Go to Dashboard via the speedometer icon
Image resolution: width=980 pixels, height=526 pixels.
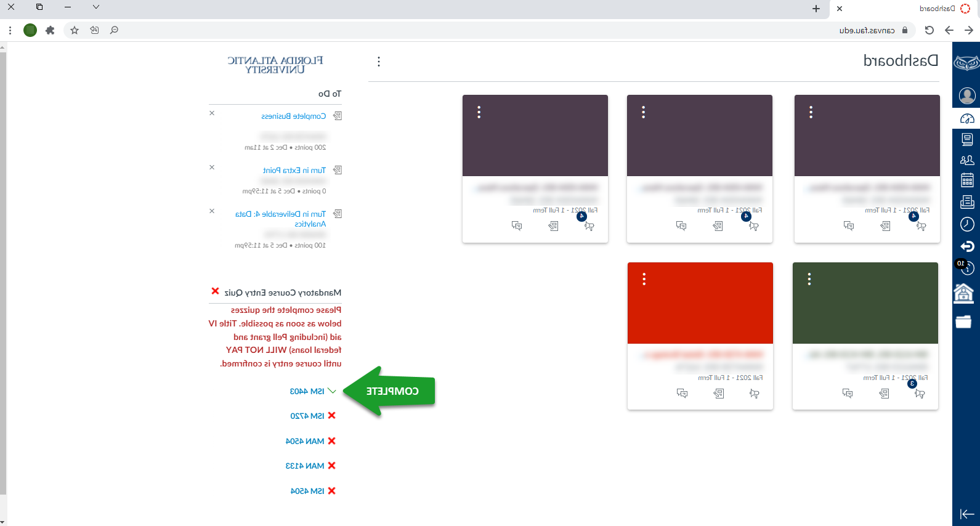tap(967, 118)
